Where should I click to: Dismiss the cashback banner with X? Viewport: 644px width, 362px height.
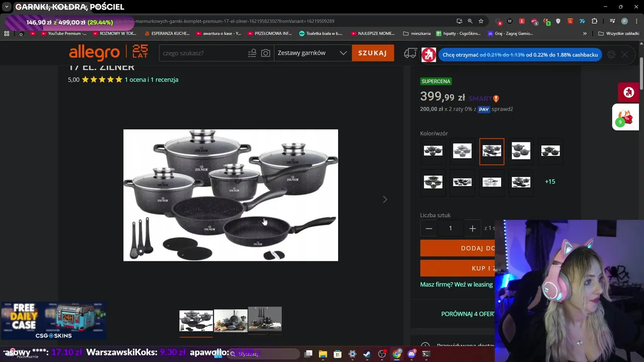(x=625, y=55)
